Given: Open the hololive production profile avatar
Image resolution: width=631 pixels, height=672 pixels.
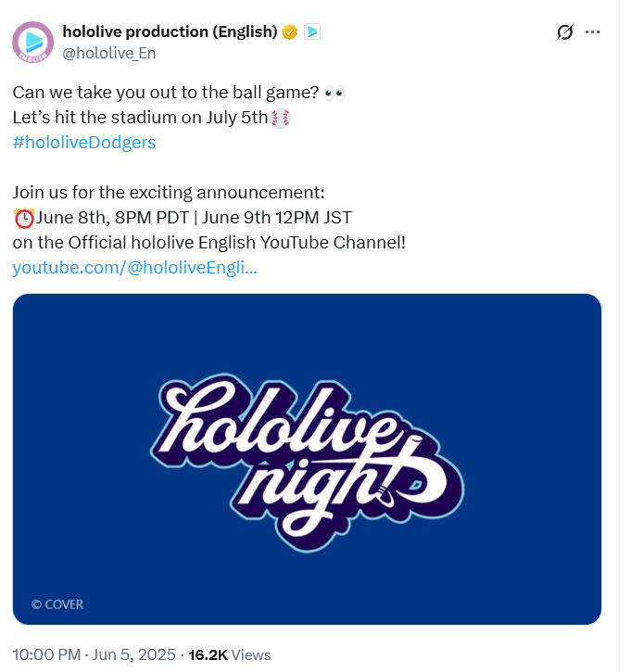Looking at the screenshot, I should (x=33, y=42).
